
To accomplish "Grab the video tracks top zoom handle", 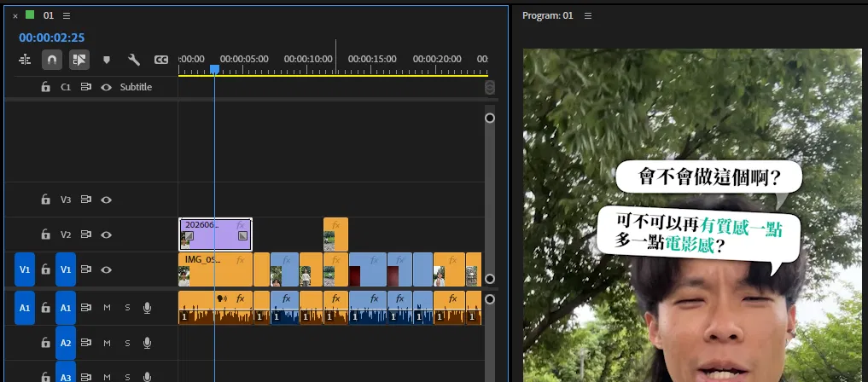I will 490,118.
